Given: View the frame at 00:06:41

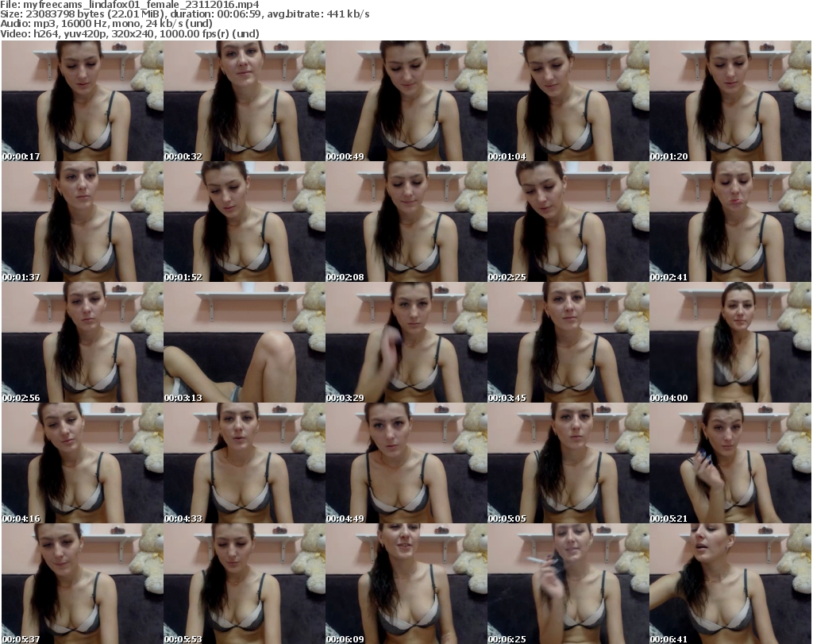Looking at the screenshot, I should click(x=730, y=584).
